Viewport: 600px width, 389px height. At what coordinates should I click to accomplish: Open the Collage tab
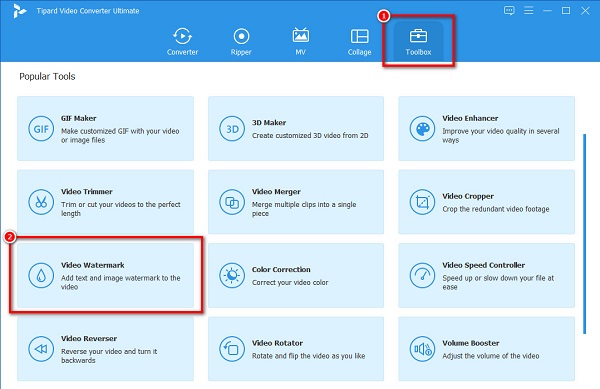pos(359,42)
